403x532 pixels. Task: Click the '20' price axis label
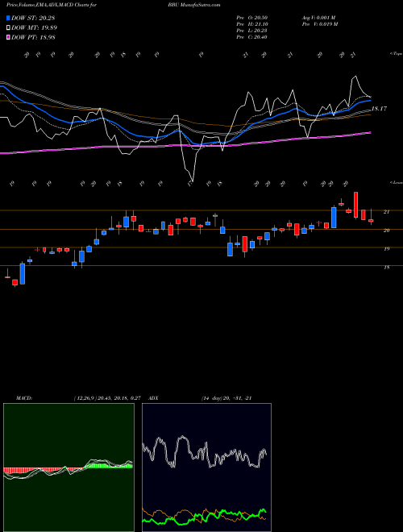point(386,231)
